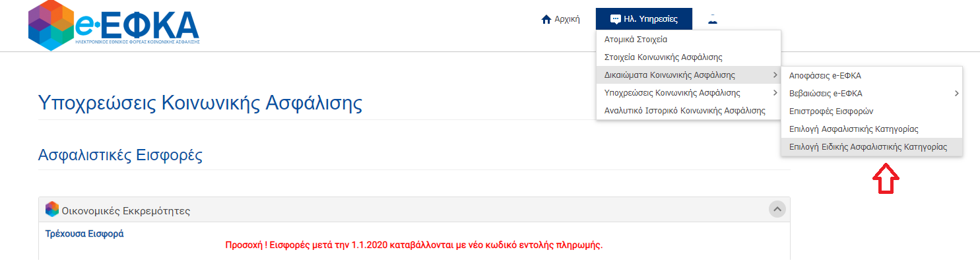Choose Αναλυτικό Ιστορικό Κοινωνικής Ασφάλισης
This screenshot has height=275, width=980.
[x=684, y=111]
